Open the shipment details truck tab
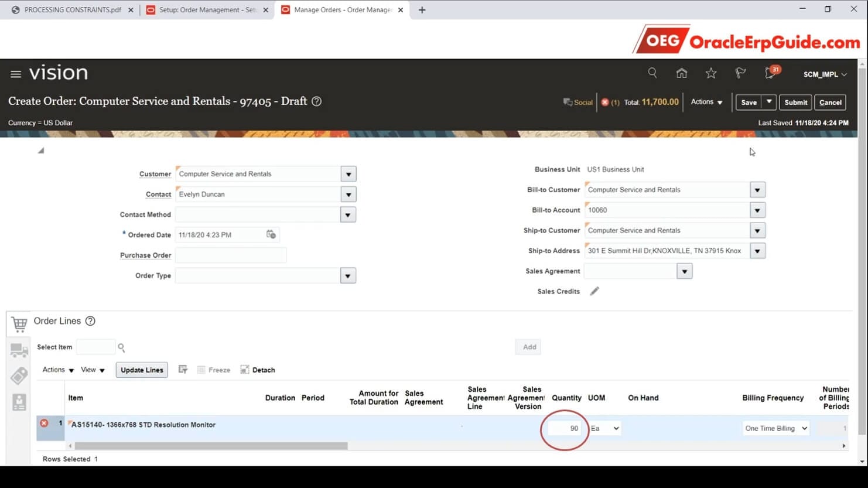Image resolution: width=868 pixels, height=488 pixels. 19,350
